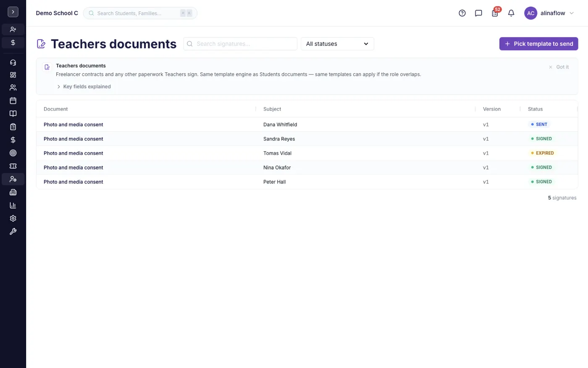Open the All statuses dropdown
The height and width of the screenshot is (368, 588).
(337, 44)
